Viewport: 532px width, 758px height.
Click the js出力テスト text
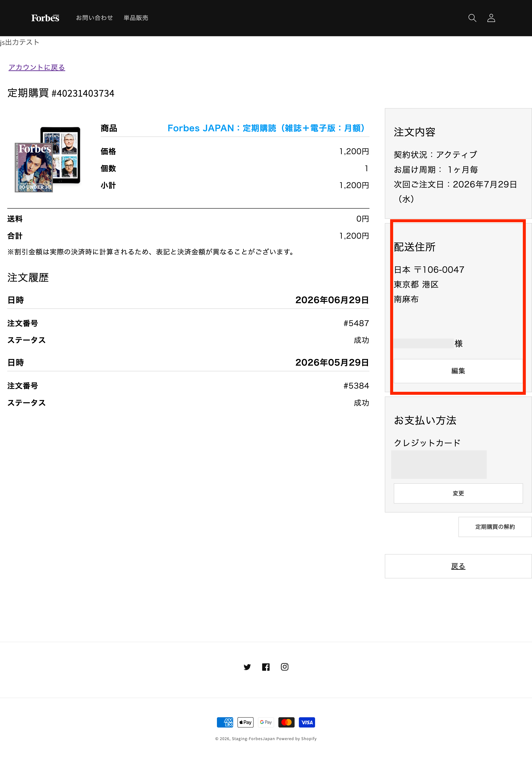tap(19, 42)
